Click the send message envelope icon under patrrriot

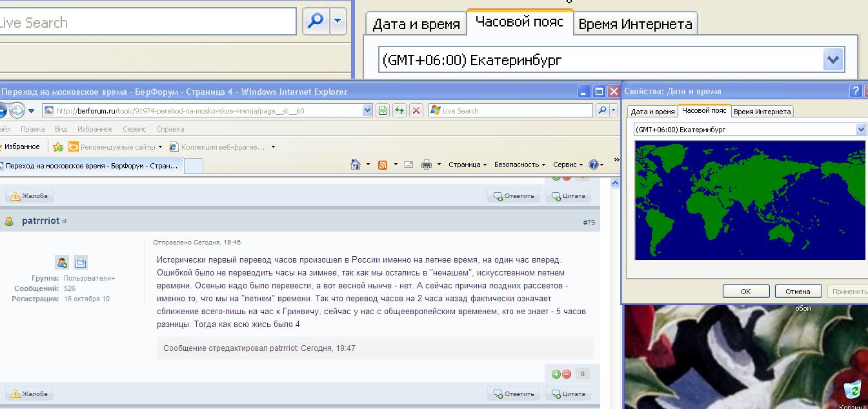click(80, 262)
